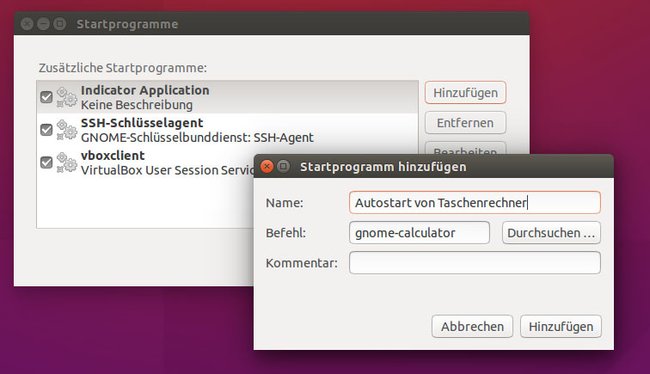The width and height of the screenshot is (650, 374).
Task: Click the SSH-Schlüsselagent gears icon
Action: click(x=67, y=130)
